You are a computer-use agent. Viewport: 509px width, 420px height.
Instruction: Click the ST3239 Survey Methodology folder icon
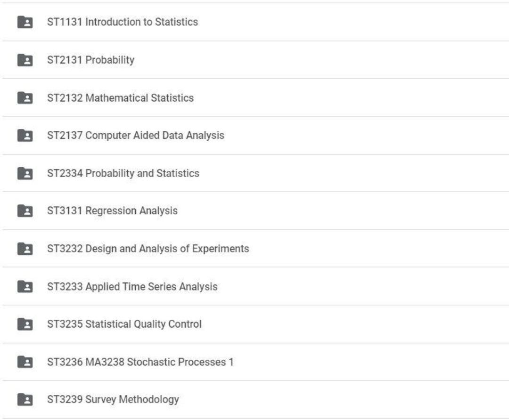coord(25,400)
